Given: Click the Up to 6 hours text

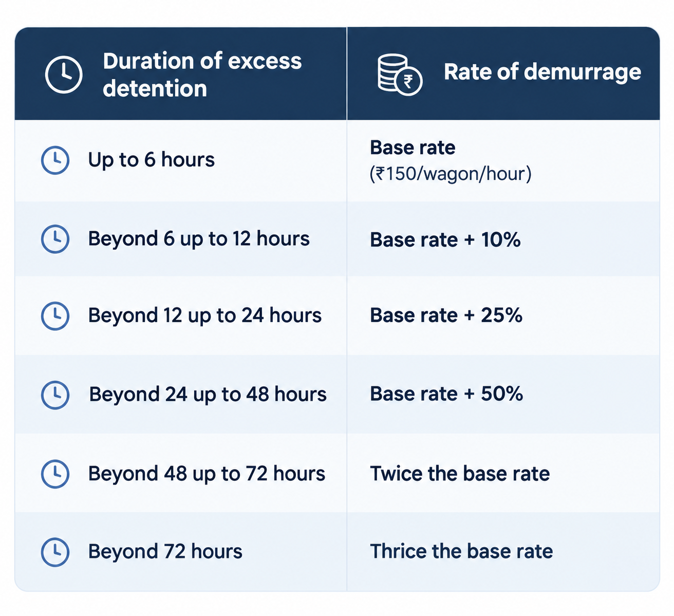Looking at the screenshot, I should pos(152,160).
